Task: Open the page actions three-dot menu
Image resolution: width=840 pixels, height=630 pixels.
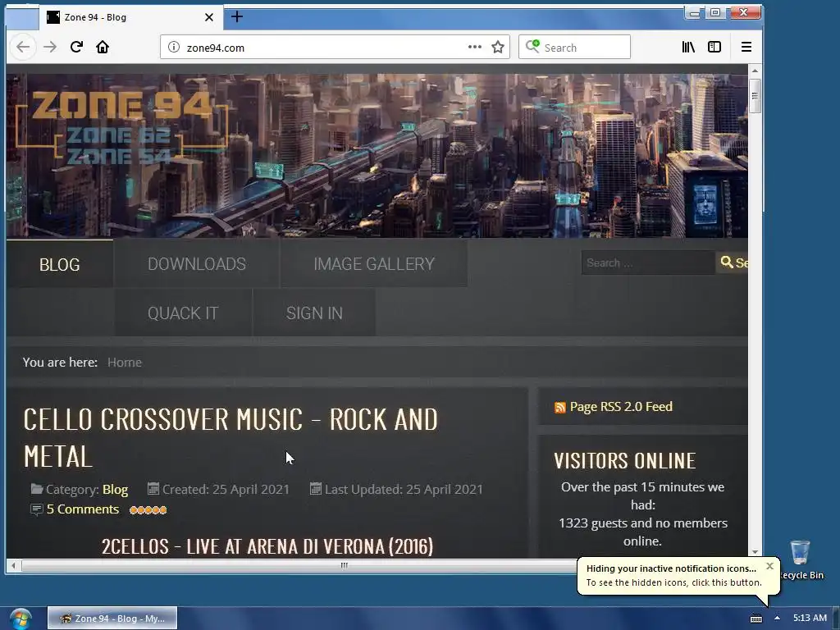Action: click(x=475, y=47)
